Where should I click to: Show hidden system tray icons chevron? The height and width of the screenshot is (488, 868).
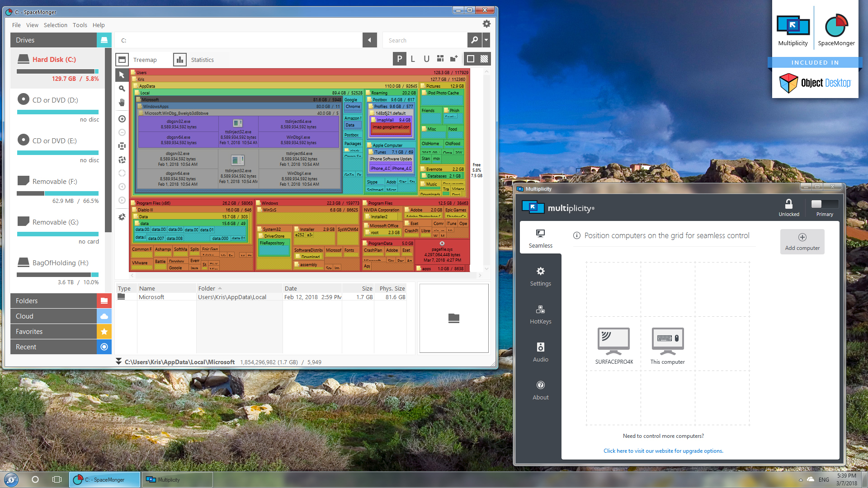[x=801, y=480]
